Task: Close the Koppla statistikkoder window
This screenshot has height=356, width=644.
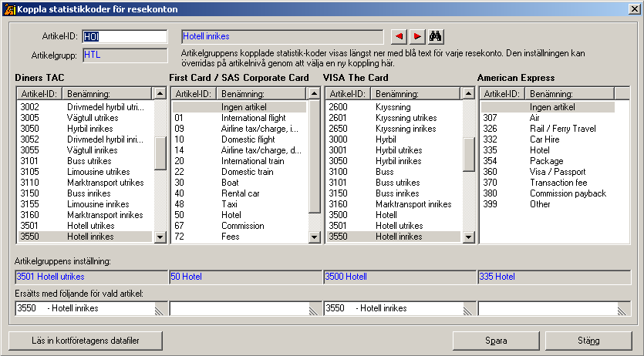Action: tap(635, 9)
